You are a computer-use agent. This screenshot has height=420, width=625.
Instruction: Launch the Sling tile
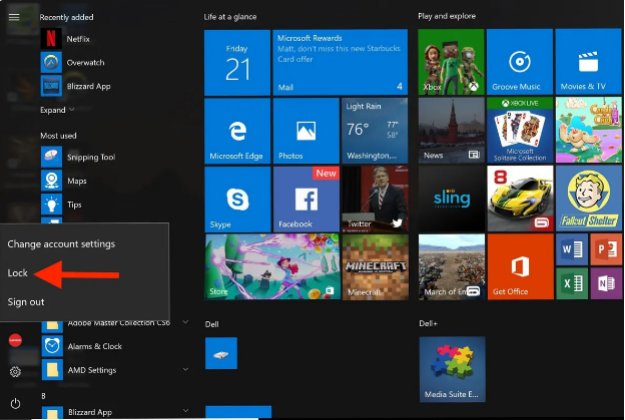(x=451, y=198)
